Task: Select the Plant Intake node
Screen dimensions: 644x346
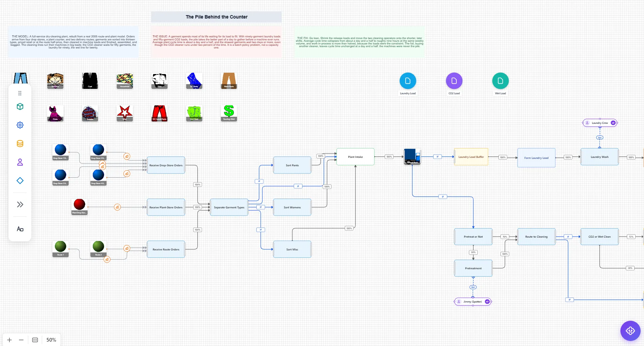Action: coord(355,157)
